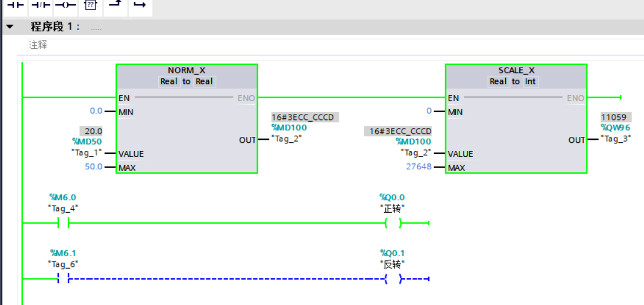The image size is (644, 305).
Task: Select the normally open contact tool
Action: [14, 5]
